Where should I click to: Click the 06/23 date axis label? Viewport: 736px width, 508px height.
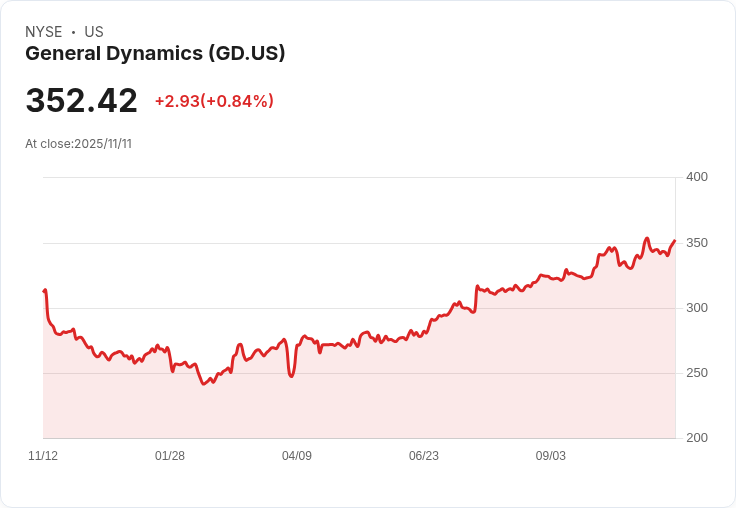pyautogui.click(x=424, y=456)
